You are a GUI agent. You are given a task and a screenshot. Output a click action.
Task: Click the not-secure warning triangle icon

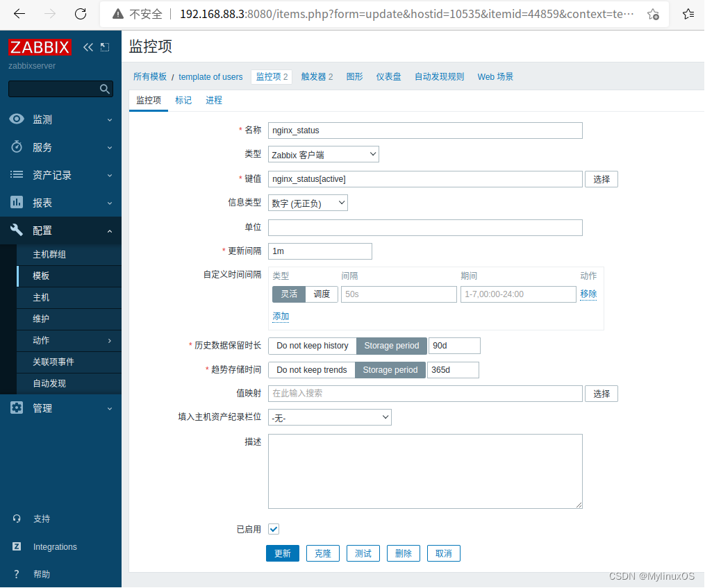pos(118,14)
